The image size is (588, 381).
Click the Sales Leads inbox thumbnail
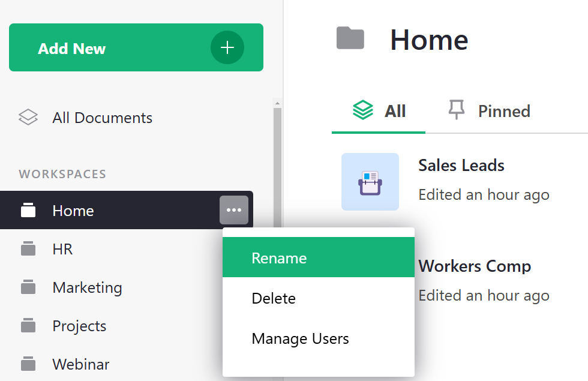tap(370, 181)
